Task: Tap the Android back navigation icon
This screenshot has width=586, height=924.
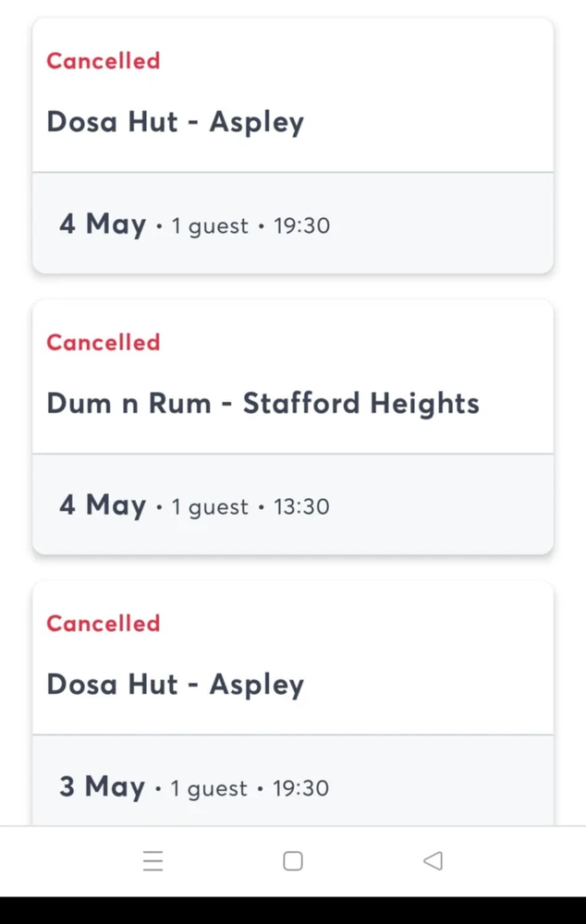Action: click(433, 861)
